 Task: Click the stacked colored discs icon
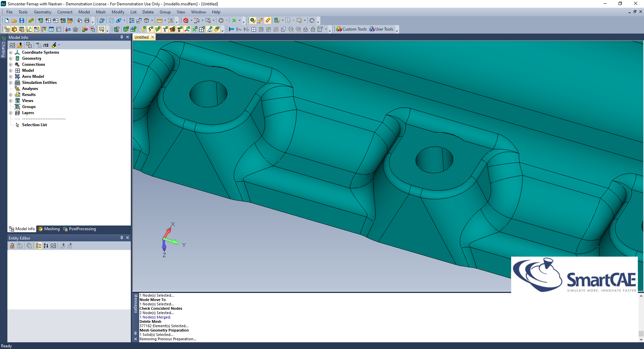(85, 29)
